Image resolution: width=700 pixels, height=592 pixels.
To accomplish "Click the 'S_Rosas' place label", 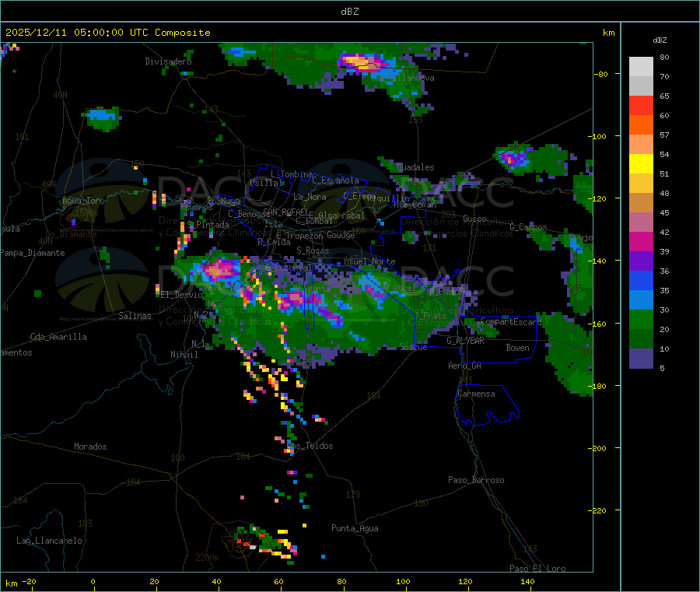I will pyautogui.click(x=313, y=251).
